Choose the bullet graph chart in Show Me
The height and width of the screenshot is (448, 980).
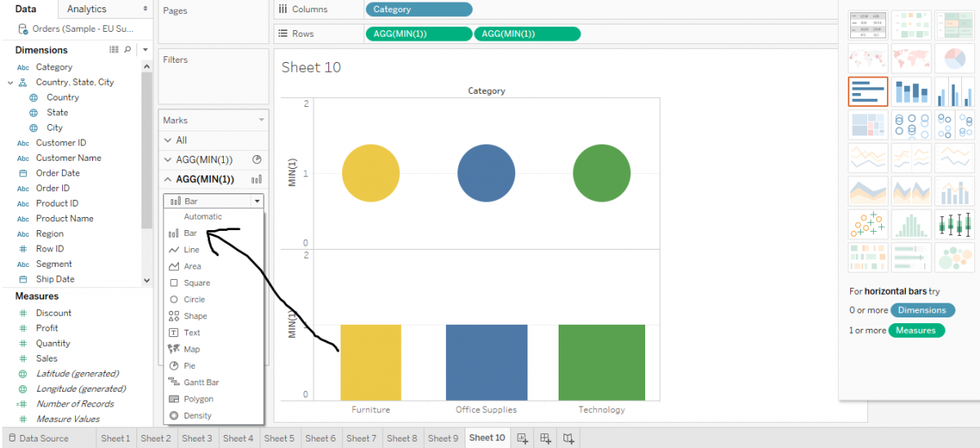pyautogui.click(x=911, y=258)
